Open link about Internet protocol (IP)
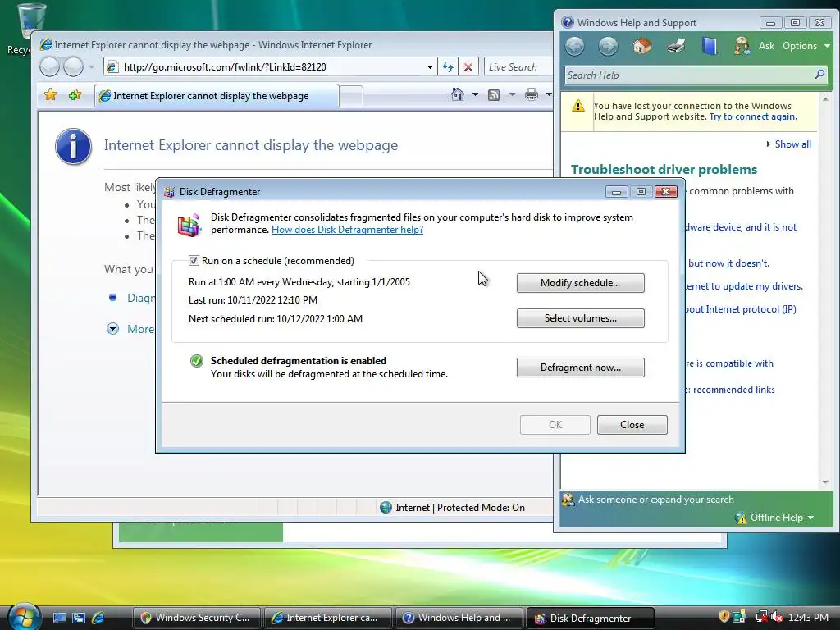The image size is (840, 630). 741,309
